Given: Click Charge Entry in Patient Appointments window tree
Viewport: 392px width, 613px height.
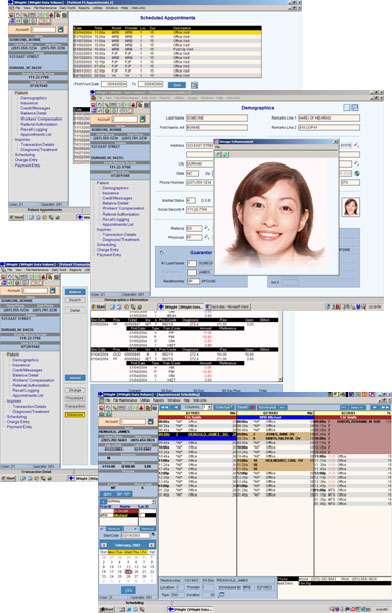Looking at the screenshot, I should coord(26,160).
